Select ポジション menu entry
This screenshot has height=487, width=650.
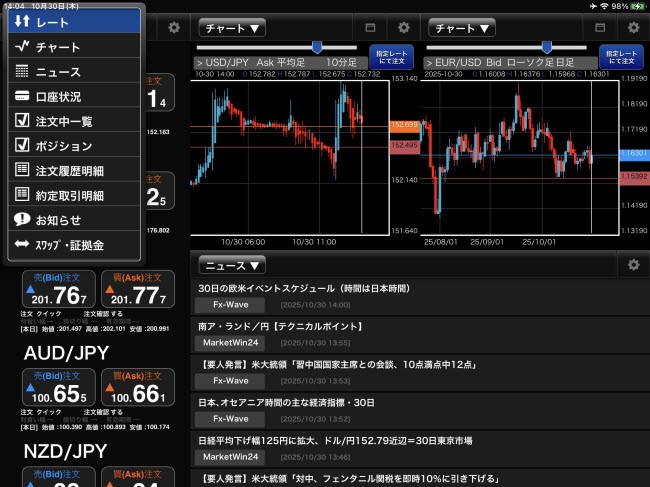coord(74,145)
